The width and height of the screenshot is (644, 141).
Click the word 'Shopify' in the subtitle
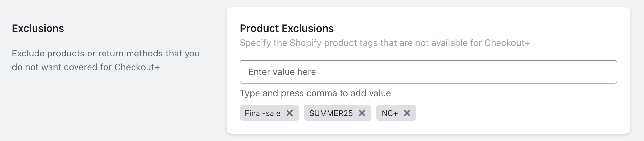tap(305, 43)
